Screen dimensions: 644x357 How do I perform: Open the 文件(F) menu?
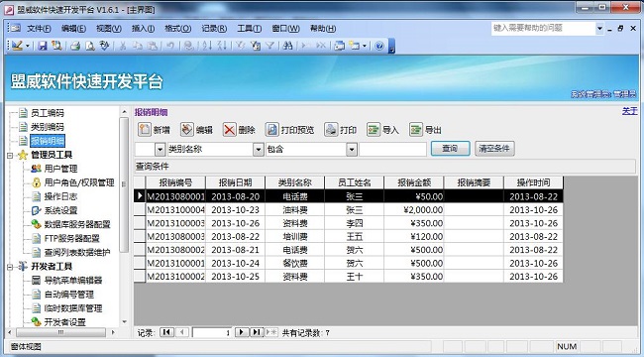click(x=39, y=29)
